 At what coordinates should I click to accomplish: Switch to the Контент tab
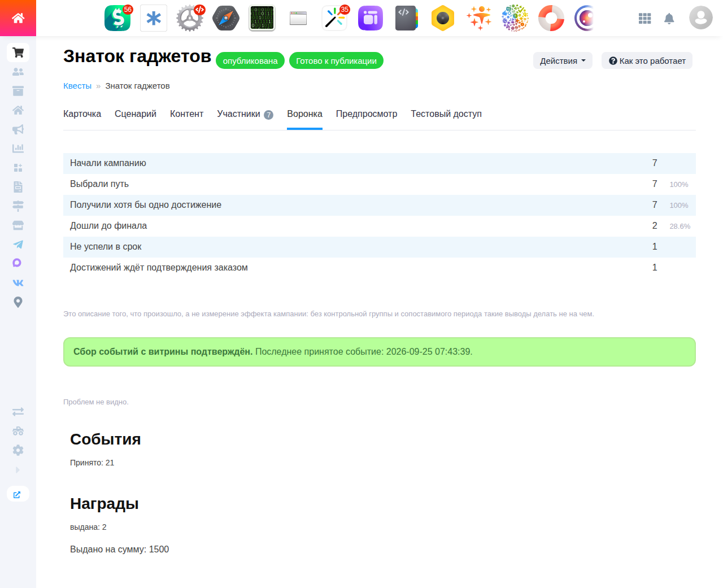[x=186, y=114]
